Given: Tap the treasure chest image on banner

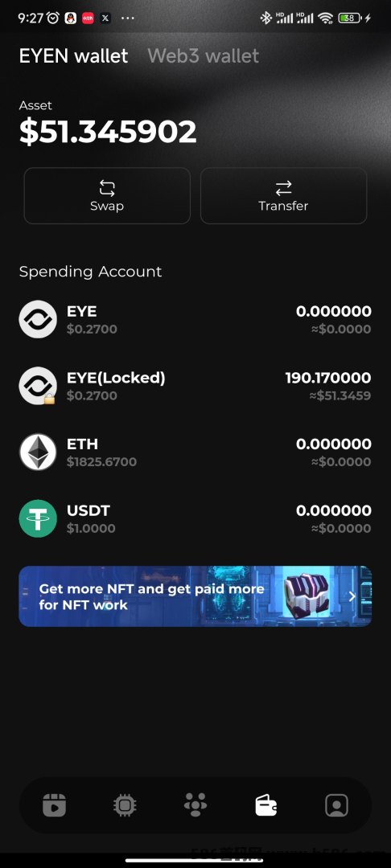Looking at the screenshot, I should [x=307, y=596].
